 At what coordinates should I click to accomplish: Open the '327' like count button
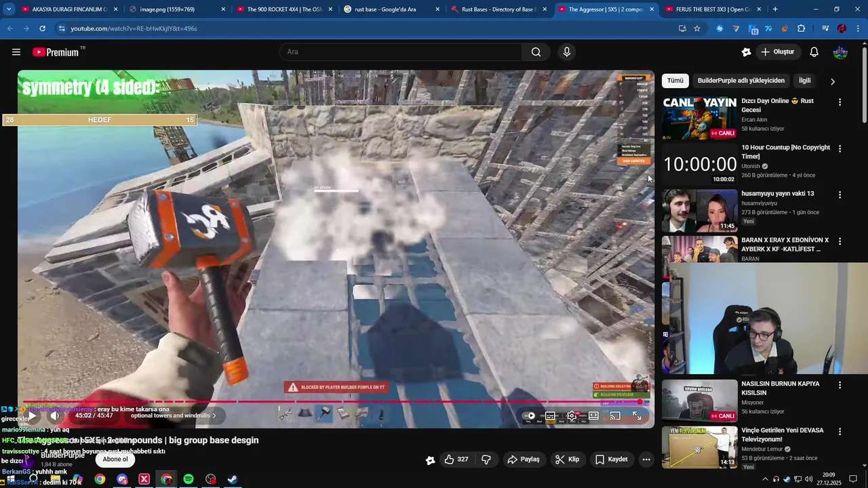[x=462, y=460]
